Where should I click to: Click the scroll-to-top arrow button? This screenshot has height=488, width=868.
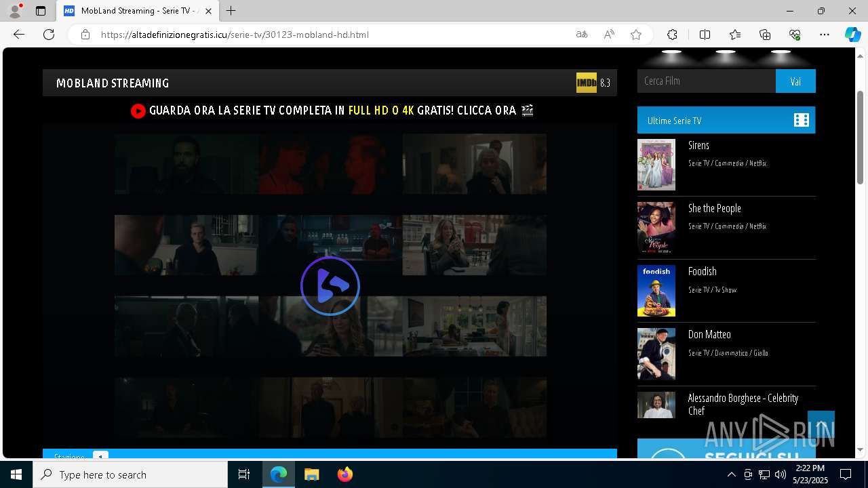pyautogui.click(x=821, y=425)
